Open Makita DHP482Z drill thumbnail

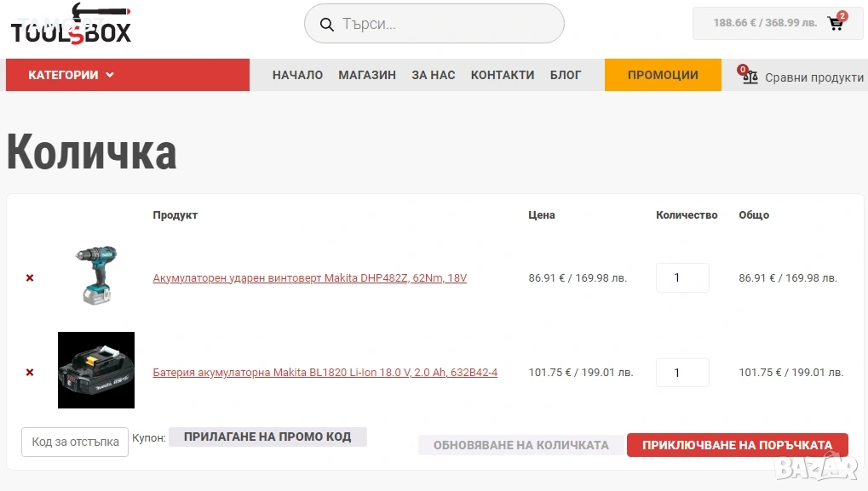pyautogui.click(x=96, y=276)
